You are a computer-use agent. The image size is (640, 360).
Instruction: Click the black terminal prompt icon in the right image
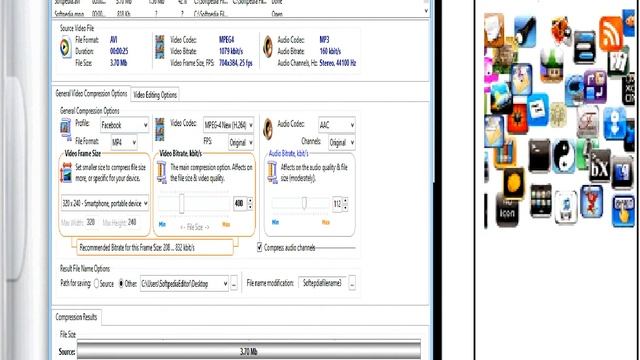(x=540, y=156)
